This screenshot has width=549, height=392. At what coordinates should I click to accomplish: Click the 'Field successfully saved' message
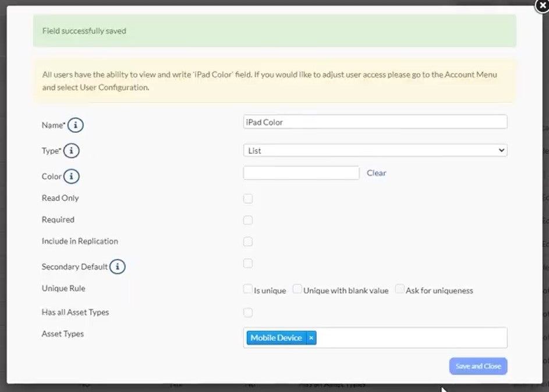point(84,31)
